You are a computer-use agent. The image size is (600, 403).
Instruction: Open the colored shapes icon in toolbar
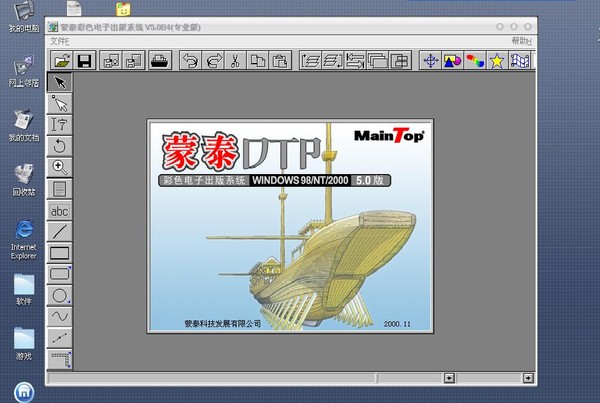click(x=453, y=60)
